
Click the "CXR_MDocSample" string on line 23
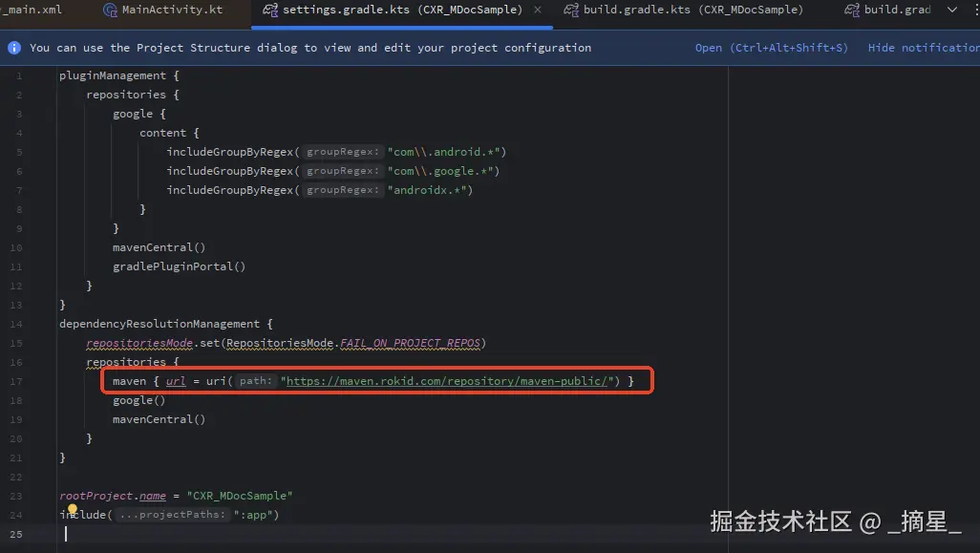tap(240, 496)
